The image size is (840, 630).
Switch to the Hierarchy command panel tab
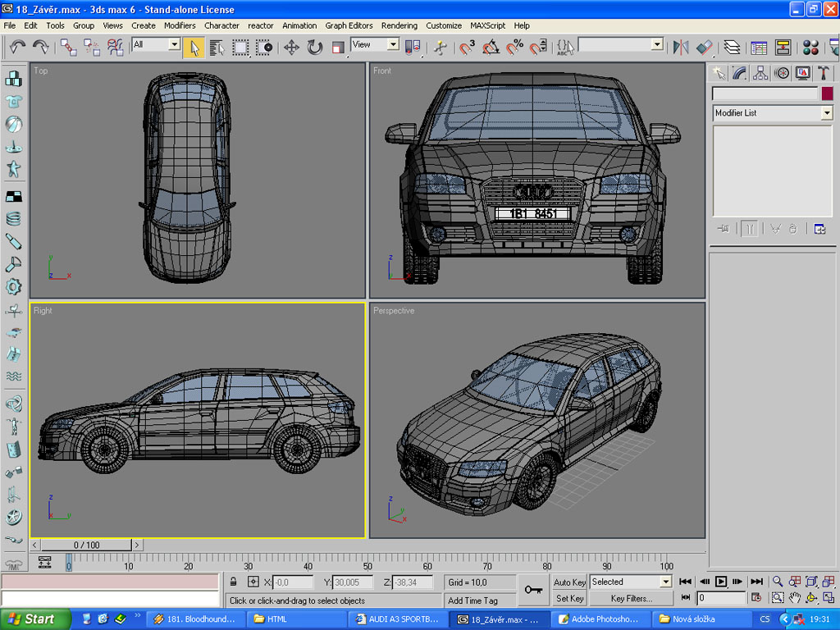click(x=760, y=73)
